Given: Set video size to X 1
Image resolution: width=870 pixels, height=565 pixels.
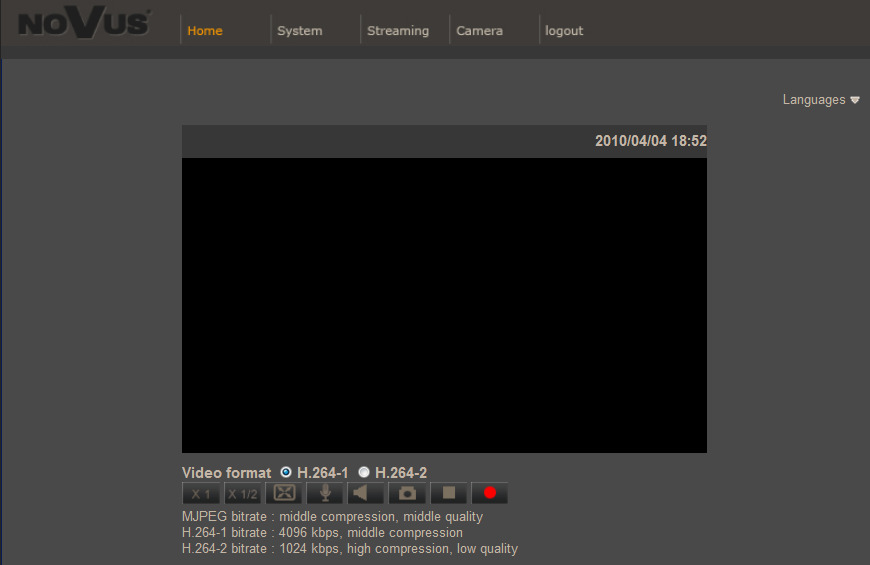Looking at the screenshot, I should coord(201,493).
